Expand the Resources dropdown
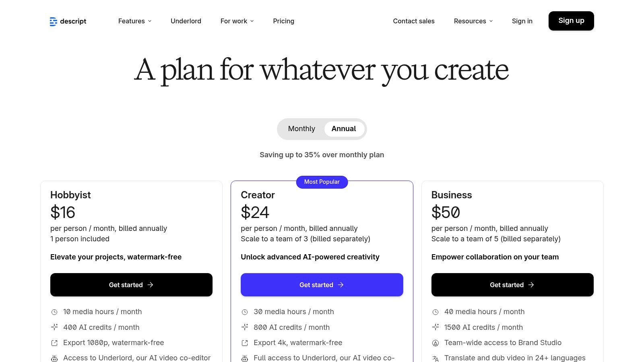This screenshot has height=362, width=644. pos(473,21)
